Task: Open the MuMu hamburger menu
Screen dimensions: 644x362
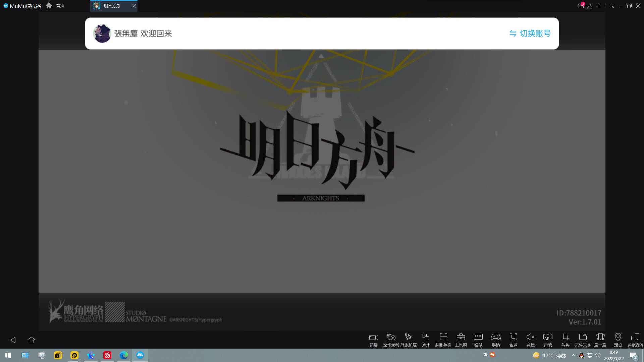Action: pyautogui.click(x=598, y=6)
